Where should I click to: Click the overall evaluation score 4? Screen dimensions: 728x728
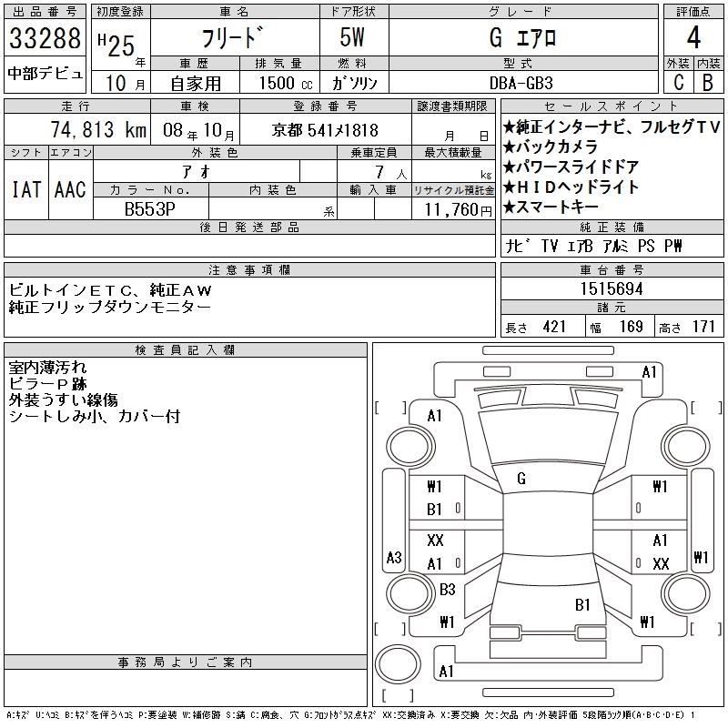coord(693,37)
